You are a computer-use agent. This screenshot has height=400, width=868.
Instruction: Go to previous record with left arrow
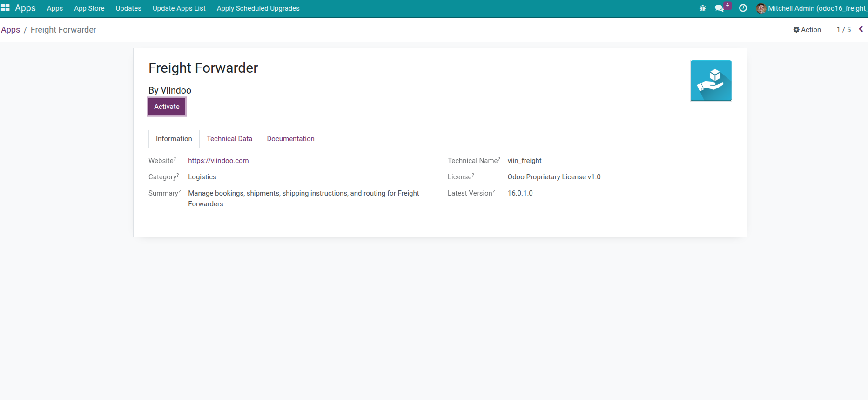tap(861, 29)
